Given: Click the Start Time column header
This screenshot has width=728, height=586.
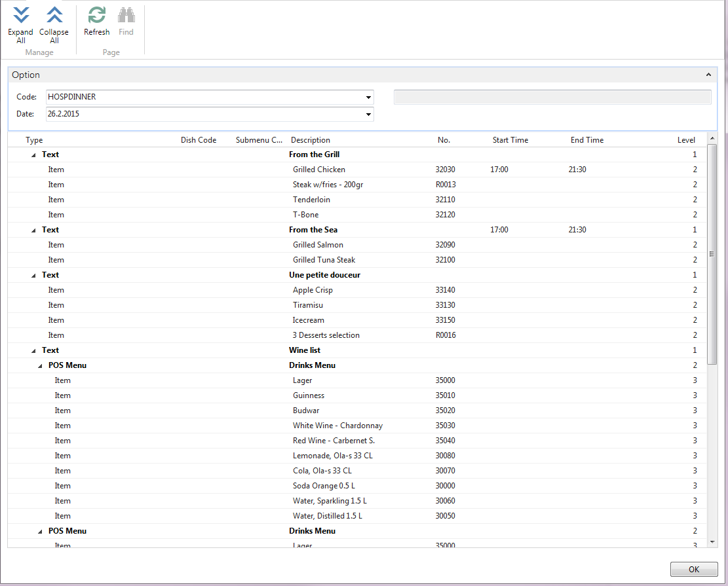Looking at the screenshot, I should pos(510,140).
